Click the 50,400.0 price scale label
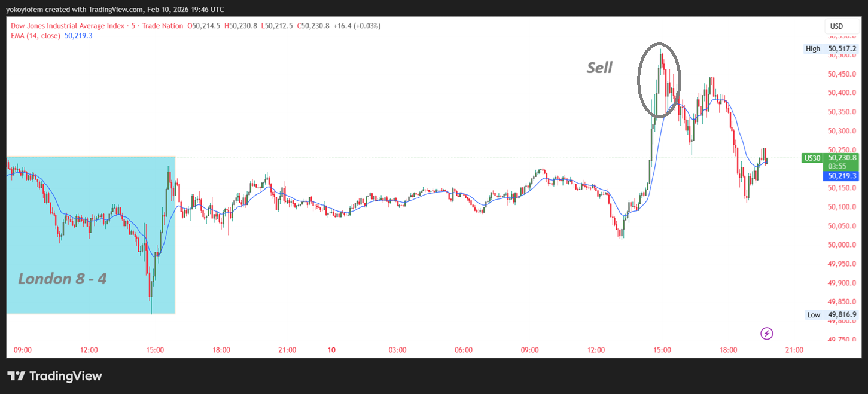Image resolution: width=868 pixels, height=394 pixels. coord(842,93)
